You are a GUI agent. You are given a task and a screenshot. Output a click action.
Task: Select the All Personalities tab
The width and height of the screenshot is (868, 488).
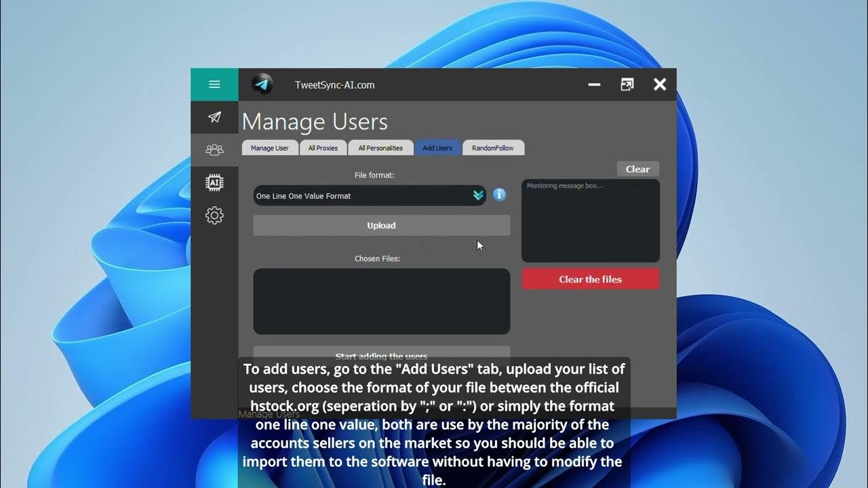click(380, 148)
